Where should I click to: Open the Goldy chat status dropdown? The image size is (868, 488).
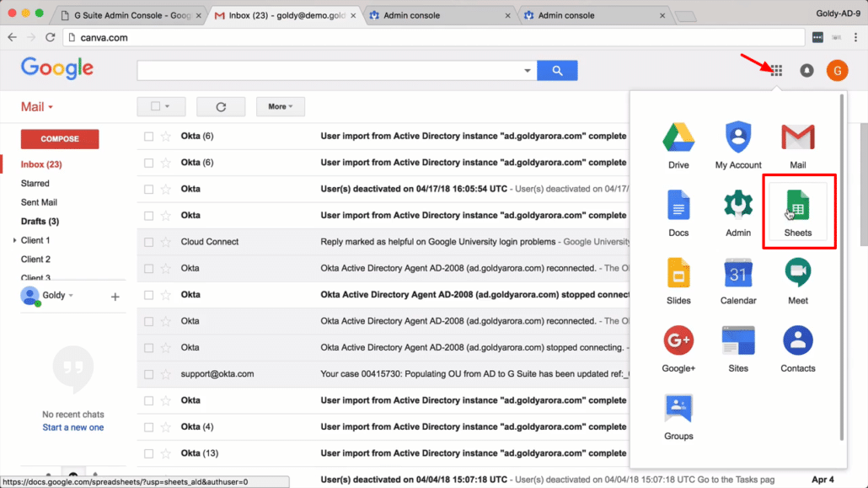pyautogui.click(x=71, y=295)
